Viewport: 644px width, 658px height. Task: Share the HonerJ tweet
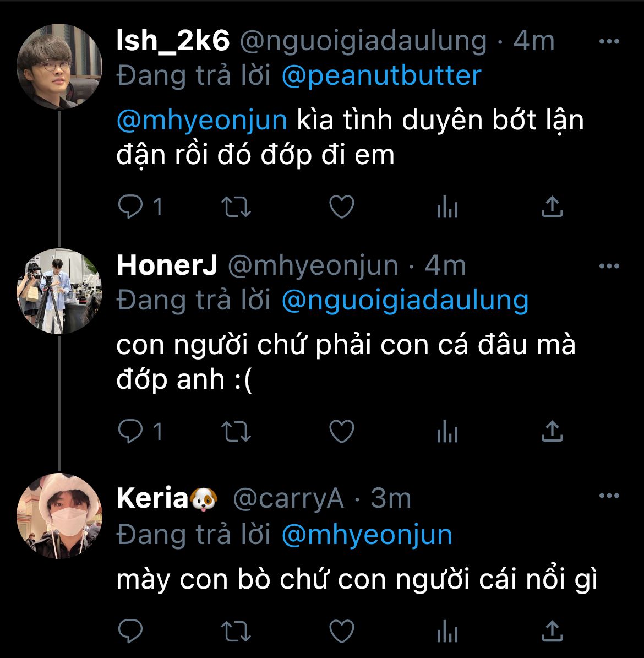click(x=552, y=432)
